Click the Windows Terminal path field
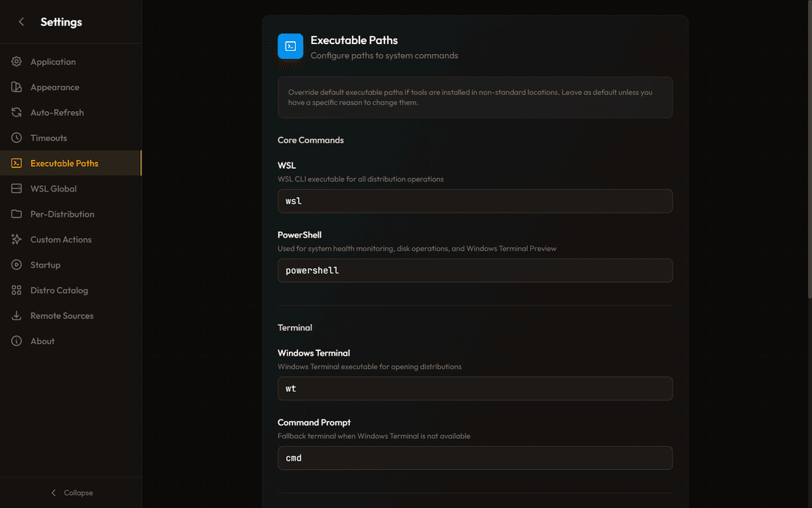This screenshot has height=508, width=812. tap(475, 389)
